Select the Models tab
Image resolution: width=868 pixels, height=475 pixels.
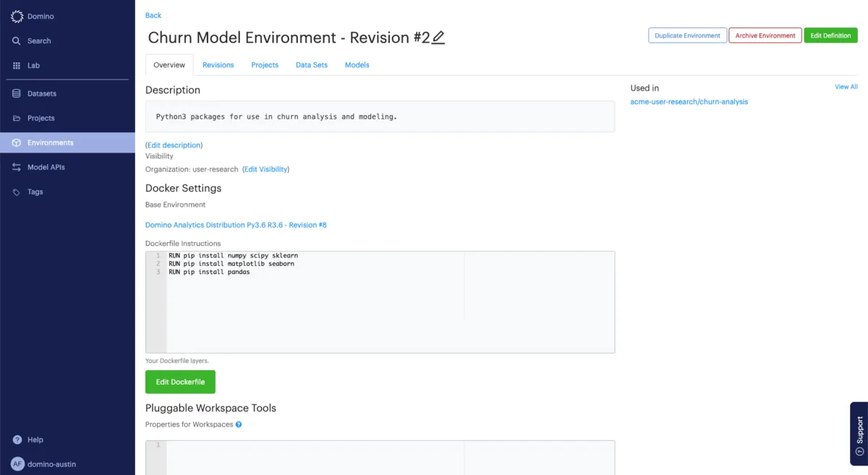(357, 65)
